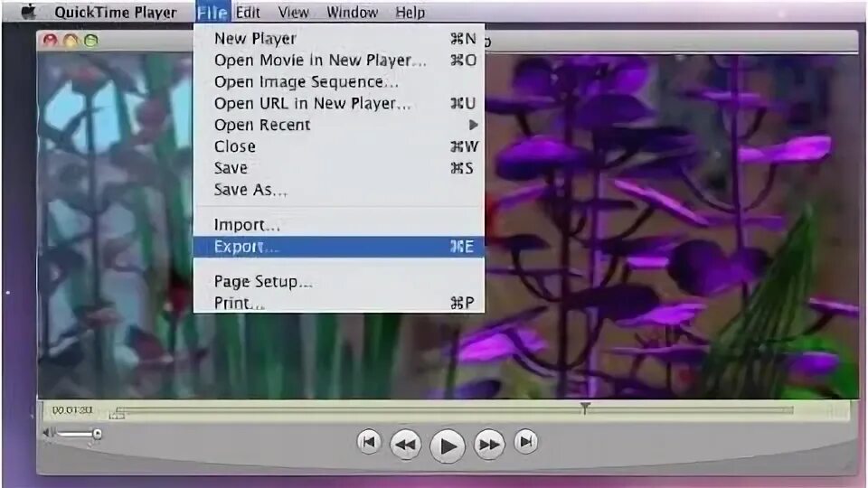
Task: Select Open Movie in New Player
Action: (339, 60)
